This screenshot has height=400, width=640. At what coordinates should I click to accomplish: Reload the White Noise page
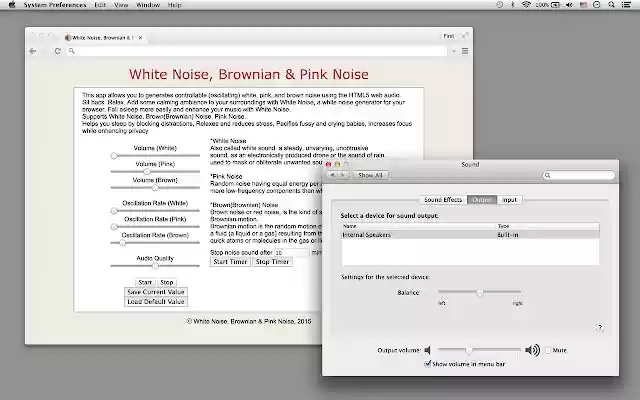point(57,51)
